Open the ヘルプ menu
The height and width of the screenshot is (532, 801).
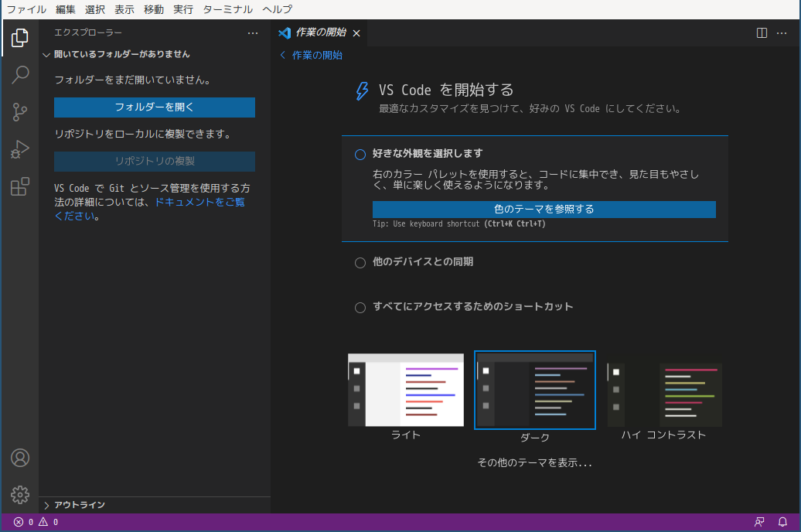(x=278, y=10)
